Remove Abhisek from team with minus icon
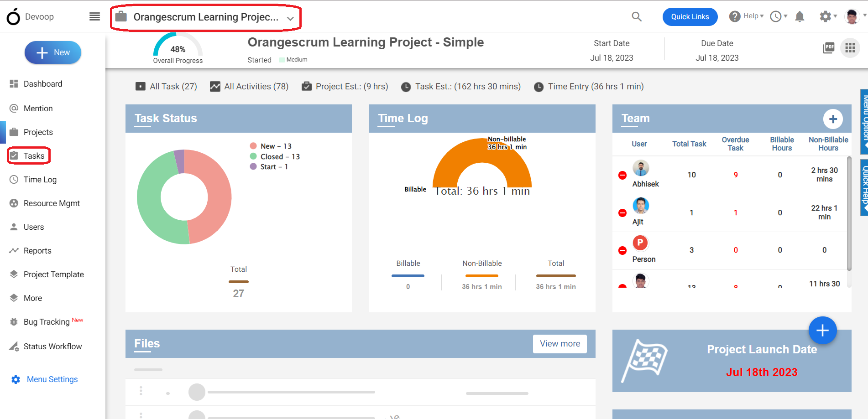The image size is (868, 419). pos(622,175)
